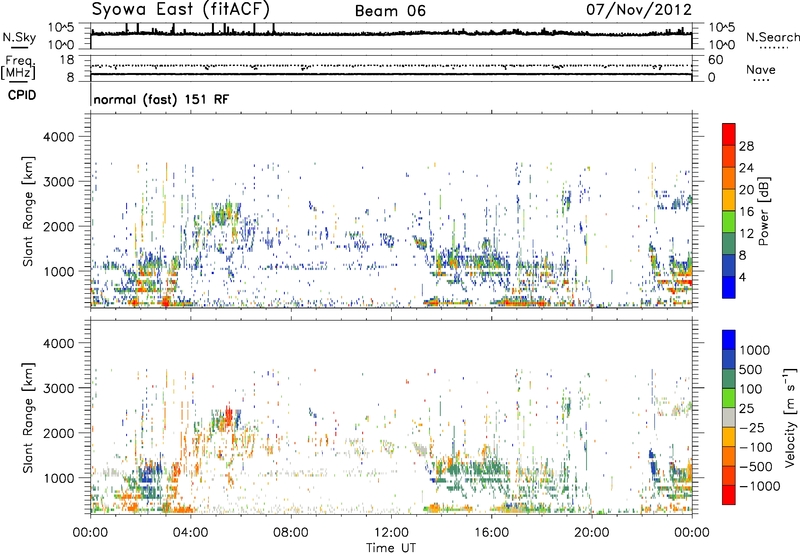This screenshot has width=800, height=554.
Task: Click the dotted Nave trace in frequency panel
Action: tap(391, 66)
